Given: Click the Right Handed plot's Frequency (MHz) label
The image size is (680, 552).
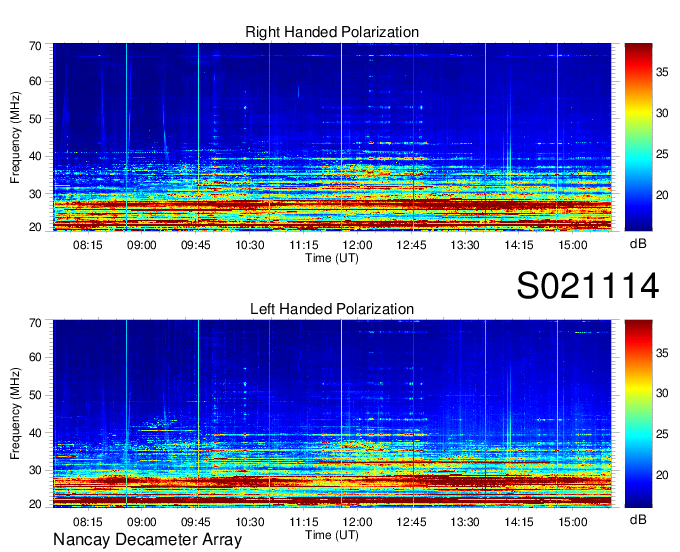Looking at the screenshot, I should (x=15, y=137).
